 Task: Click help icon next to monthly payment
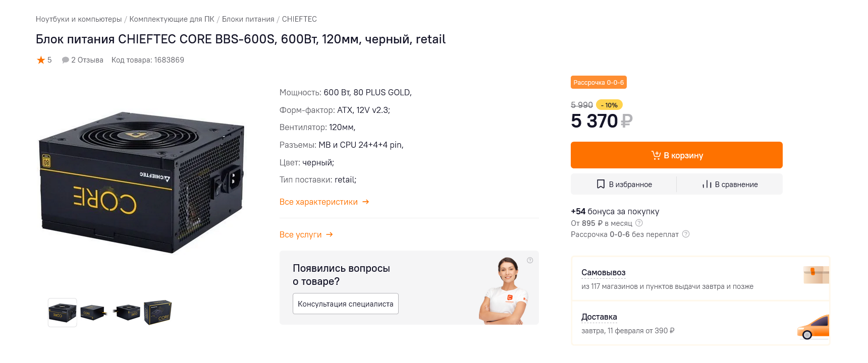tap(639, 223)
